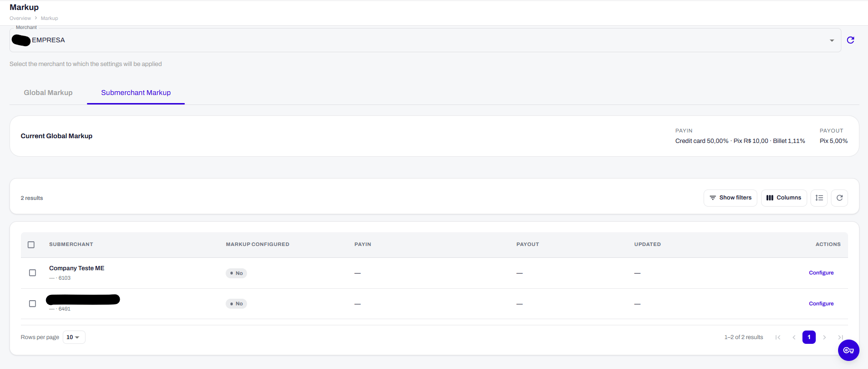Click Configure for submerchant 6491
Viewport: 868px width, 369px height.
pos(821,303)
